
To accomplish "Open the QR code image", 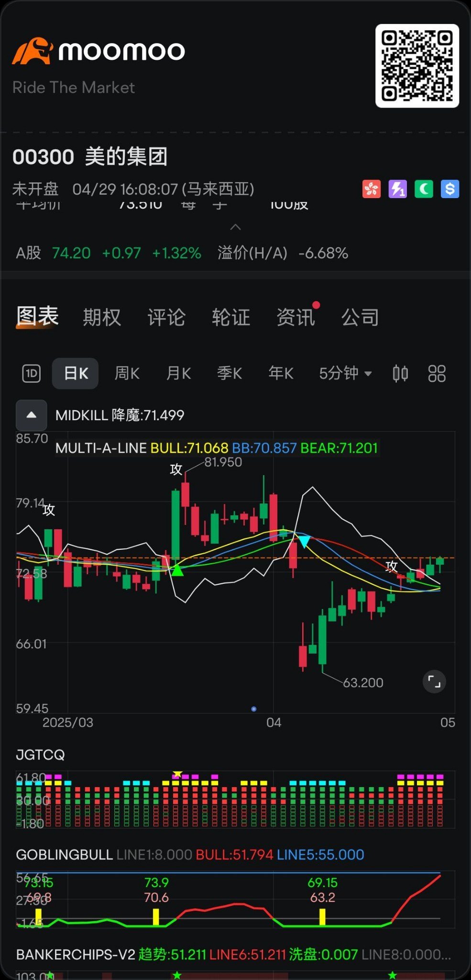I will coord(417,66).
